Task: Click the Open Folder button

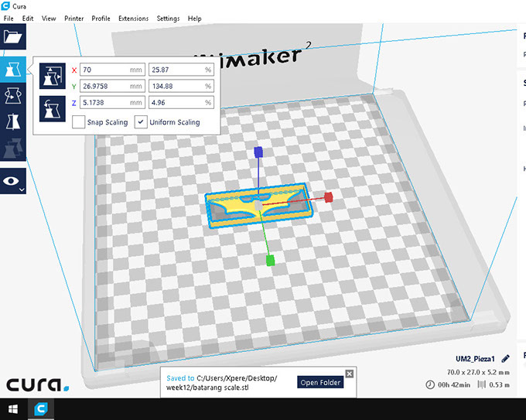Action: click(x=320, y=382)
